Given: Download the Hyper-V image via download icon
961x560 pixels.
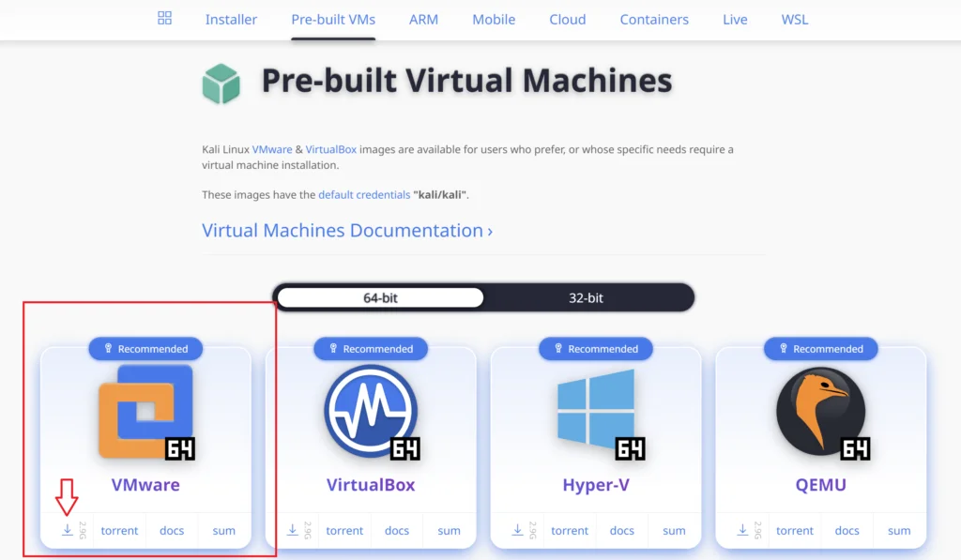Looking at the screenshot, I should (517, 530).
